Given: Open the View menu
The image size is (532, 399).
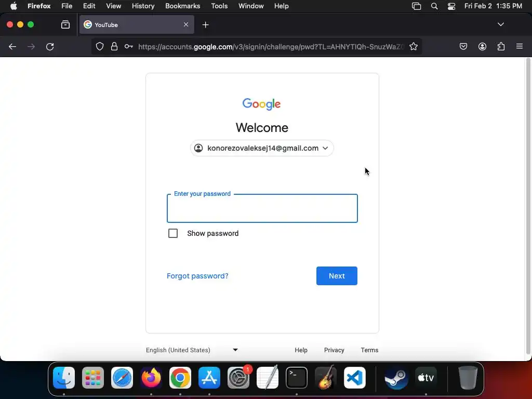Looking at the screenshot, I should pos(113,6).
